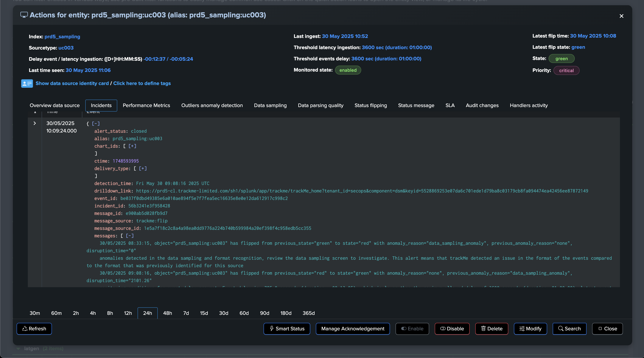Expand the incident event row chevron
644x358 pixels.
coord(35,123)
